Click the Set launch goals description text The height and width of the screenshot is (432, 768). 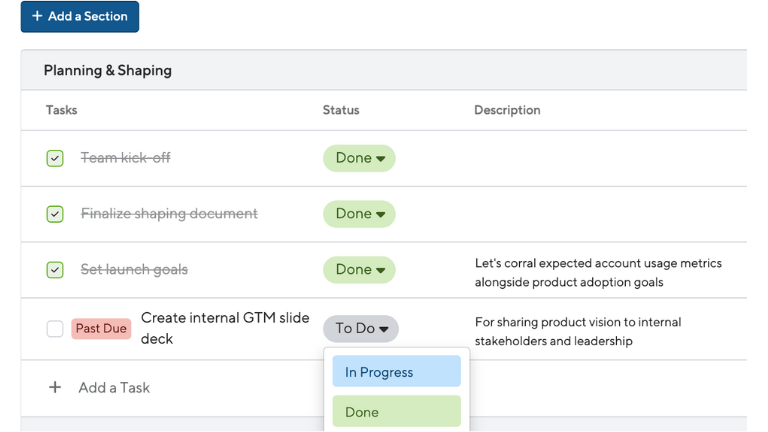598,273
